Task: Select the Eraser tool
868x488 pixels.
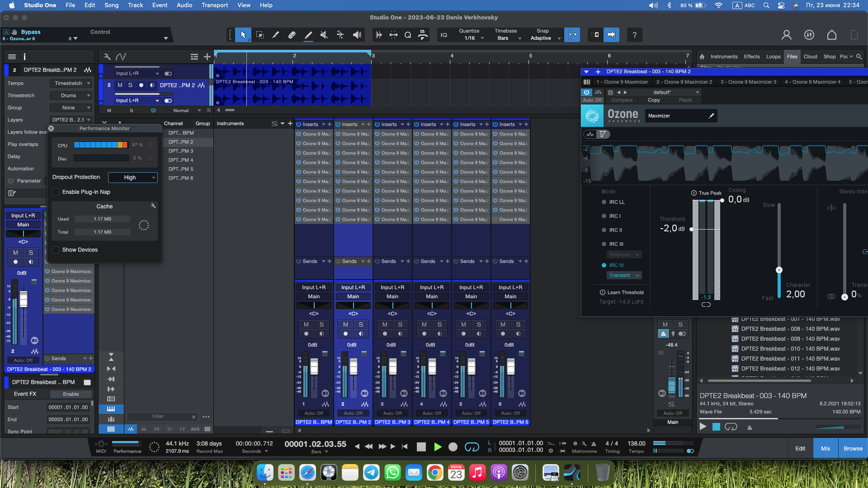Action: (292, 35)
